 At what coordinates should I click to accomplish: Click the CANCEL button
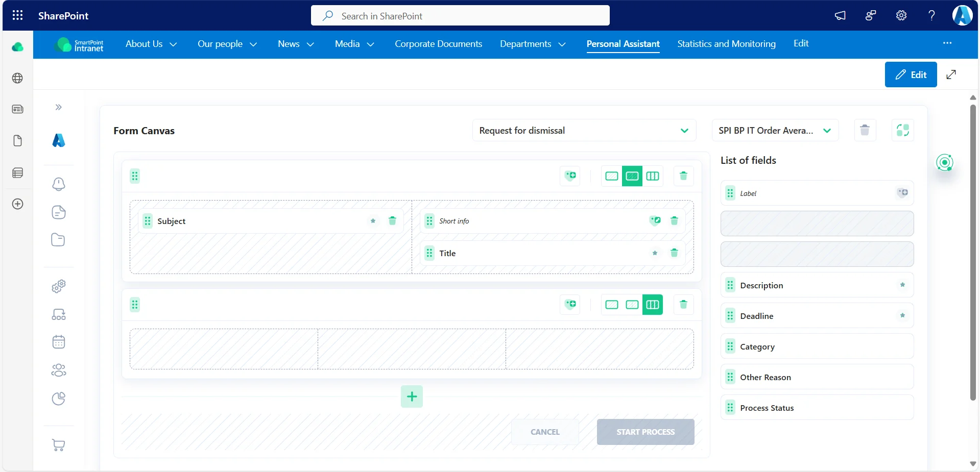coord(545,432)
